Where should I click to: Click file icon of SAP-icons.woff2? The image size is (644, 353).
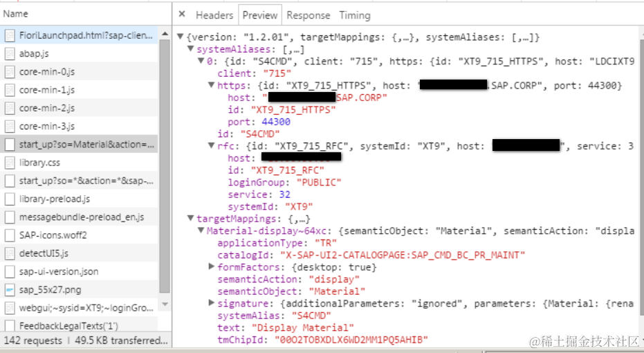coord(10,235)
